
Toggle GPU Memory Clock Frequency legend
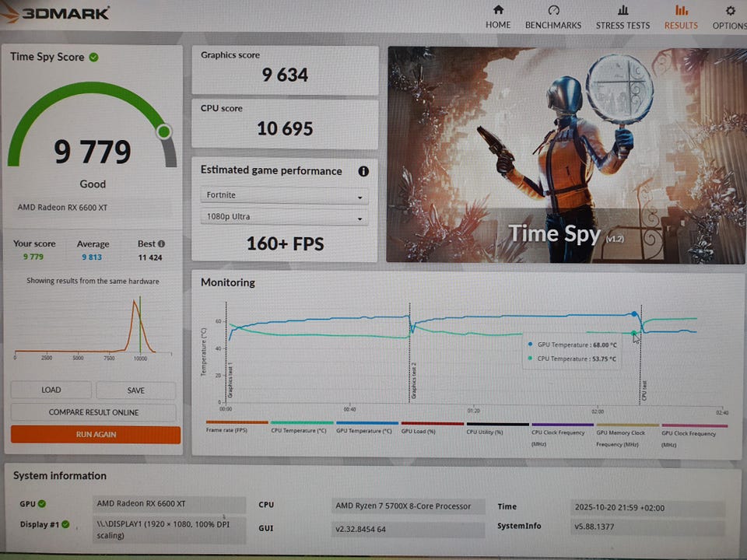click(x=627, y=435)
